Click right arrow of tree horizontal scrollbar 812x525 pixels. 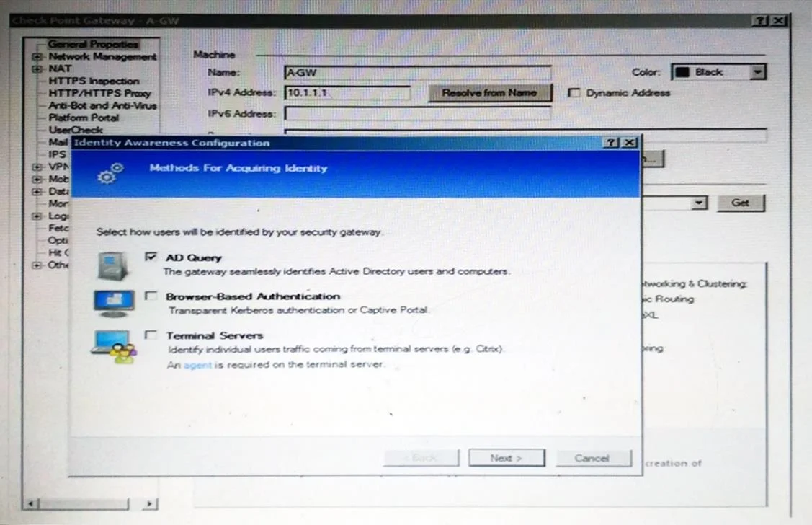(x=150, y=503)
